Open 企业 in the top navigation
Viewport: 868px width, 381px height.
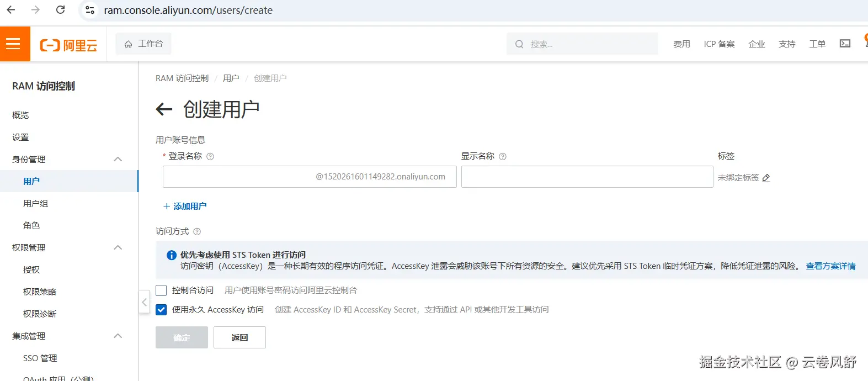point(757,44)
